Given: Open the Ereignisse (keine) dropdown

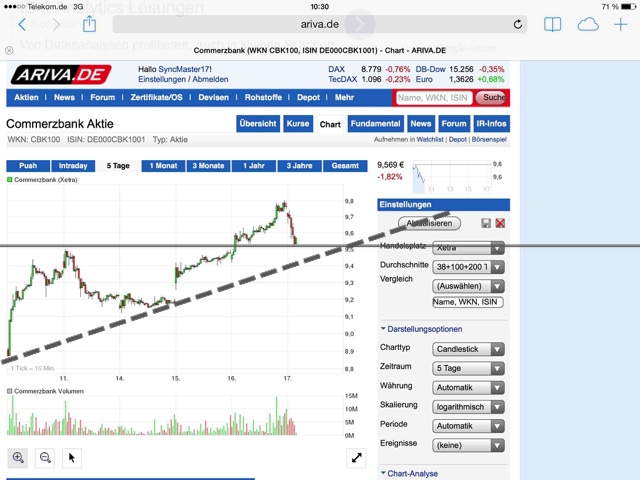Looking at the screenshot, I should (x=468, y=445).
